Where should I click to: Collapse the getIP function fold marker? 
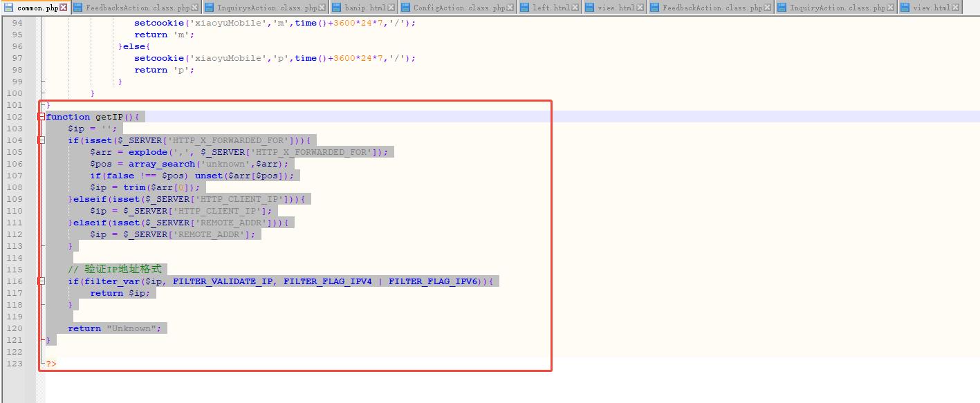tap(42, 117)
